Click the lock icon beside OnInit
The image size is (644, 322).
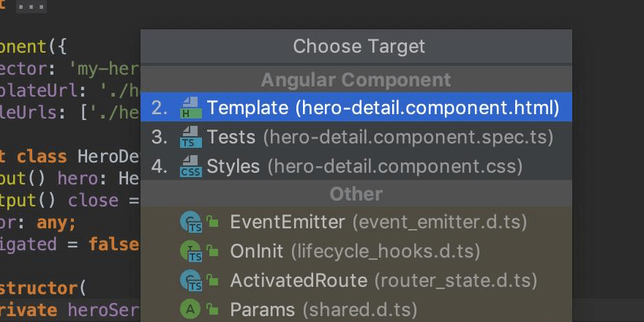[213, 251]
